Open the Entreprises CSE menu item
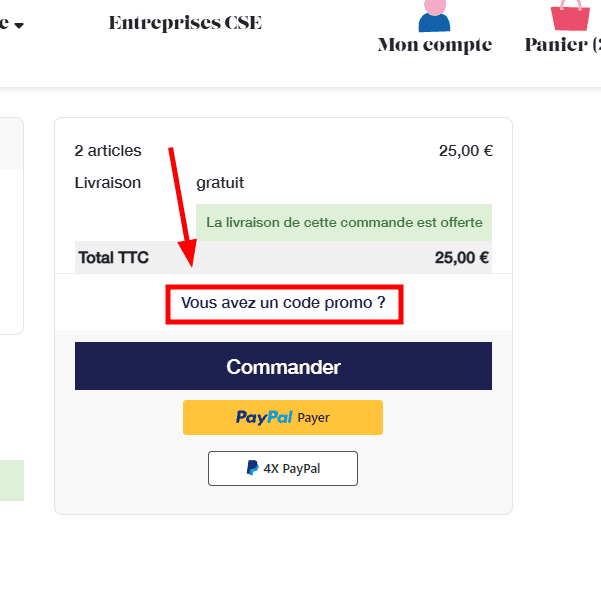Screen dimensions: 601x597 click(x=185, y=23)
